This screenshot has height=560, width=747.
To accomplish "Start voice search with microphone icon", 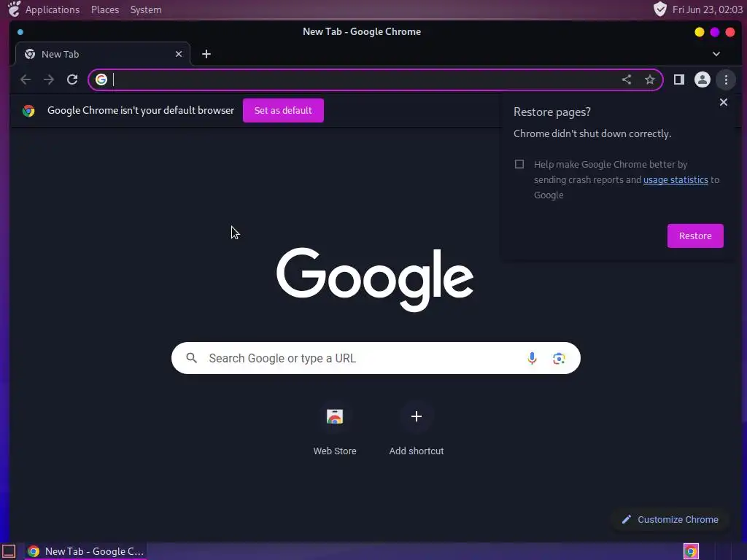I will click(x=532, y=358).
